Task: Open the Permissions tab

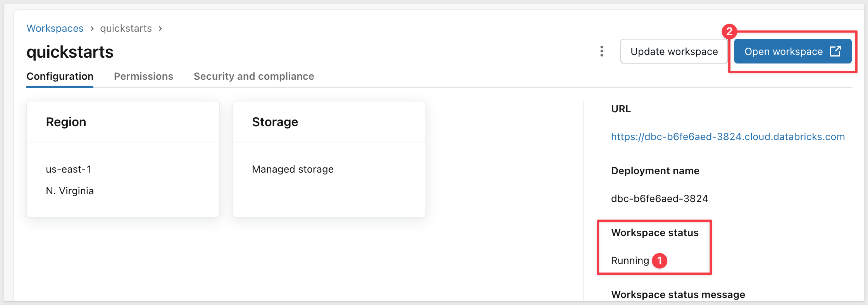Action: point(143,76)
